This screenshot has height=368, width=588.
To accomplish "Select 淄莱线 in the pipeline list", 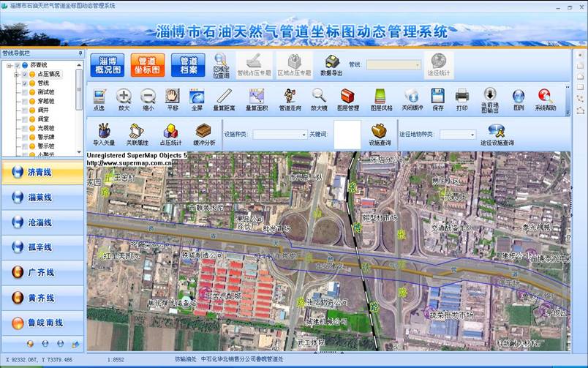I will 42,198.
